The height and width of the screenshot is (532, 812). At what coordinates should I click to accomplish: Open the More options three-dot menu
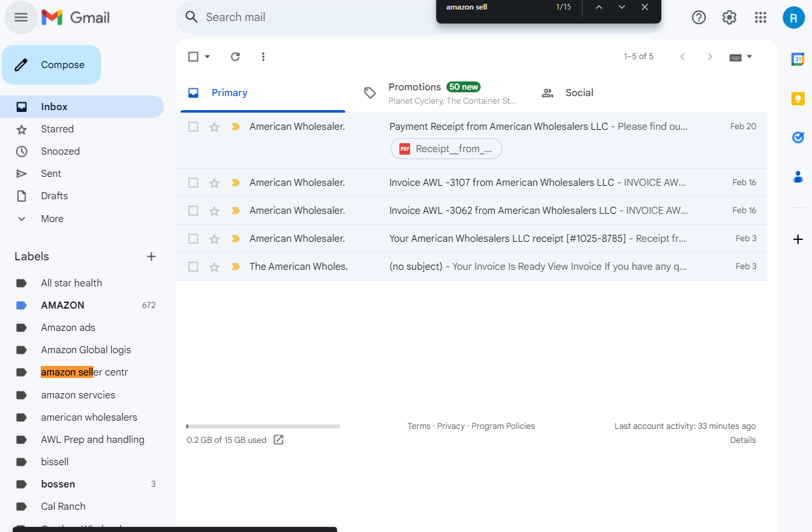[263, 57]
